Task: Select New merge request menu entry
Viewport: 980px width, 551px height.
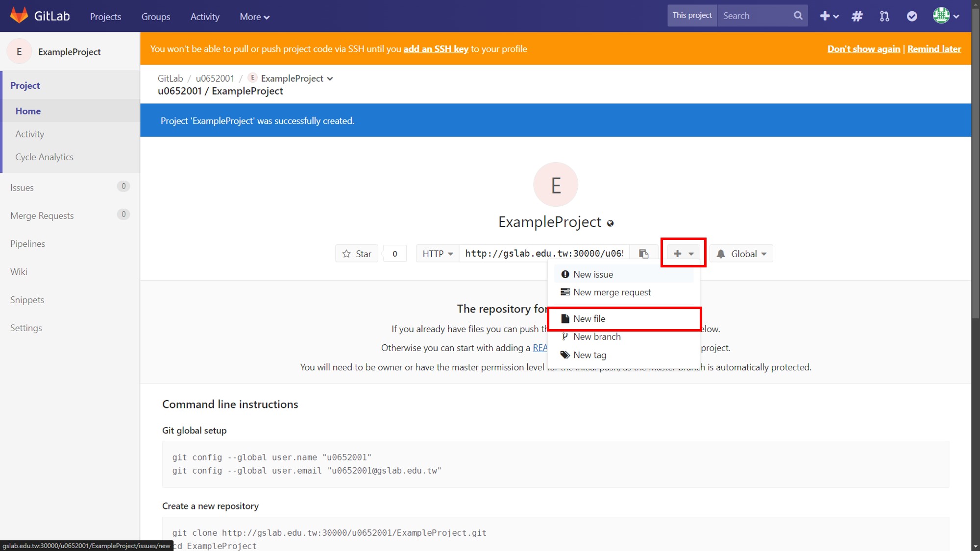Action: 624,292
